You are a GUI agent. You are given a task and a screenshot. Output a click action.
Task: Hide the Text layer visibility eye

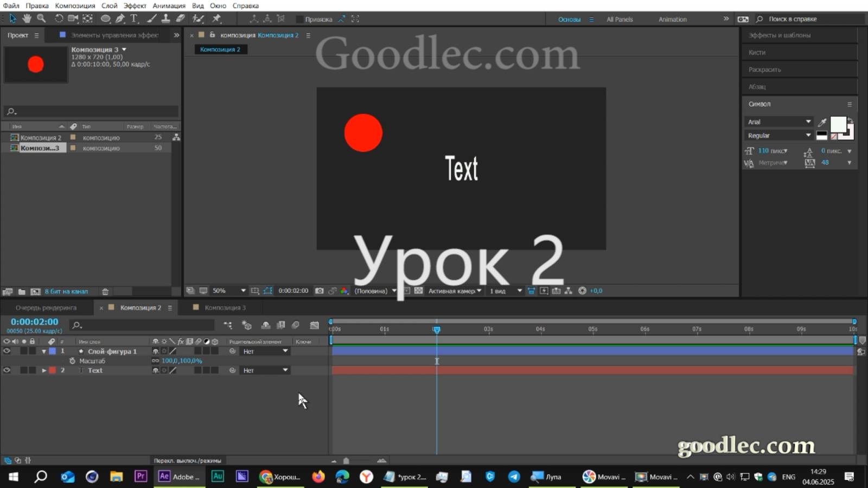click(7, 370)
